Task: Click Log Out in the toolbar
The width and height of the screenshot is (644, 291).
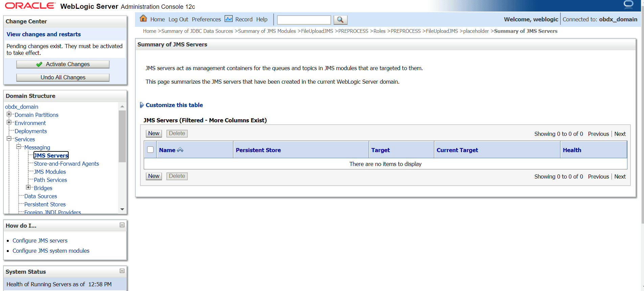Action: click(178, 19)
